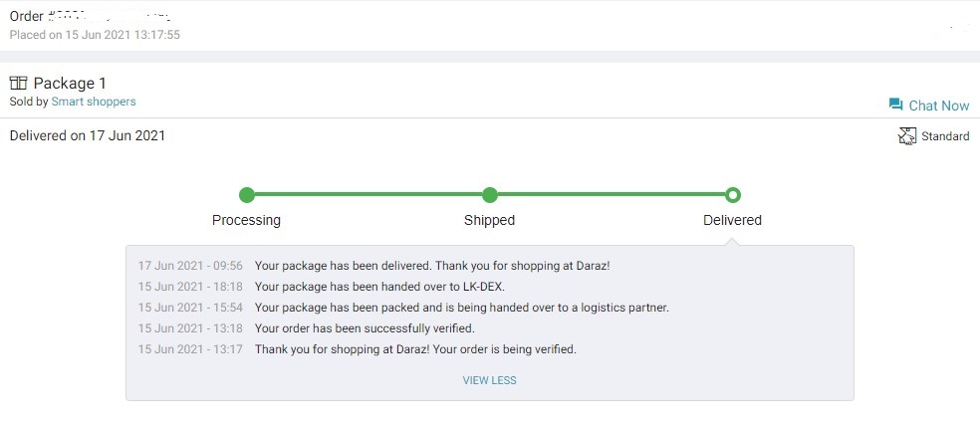Click the Package 1 heading
Image resolution: width=980 pixels, height=424 pixels.
(70, 83)
